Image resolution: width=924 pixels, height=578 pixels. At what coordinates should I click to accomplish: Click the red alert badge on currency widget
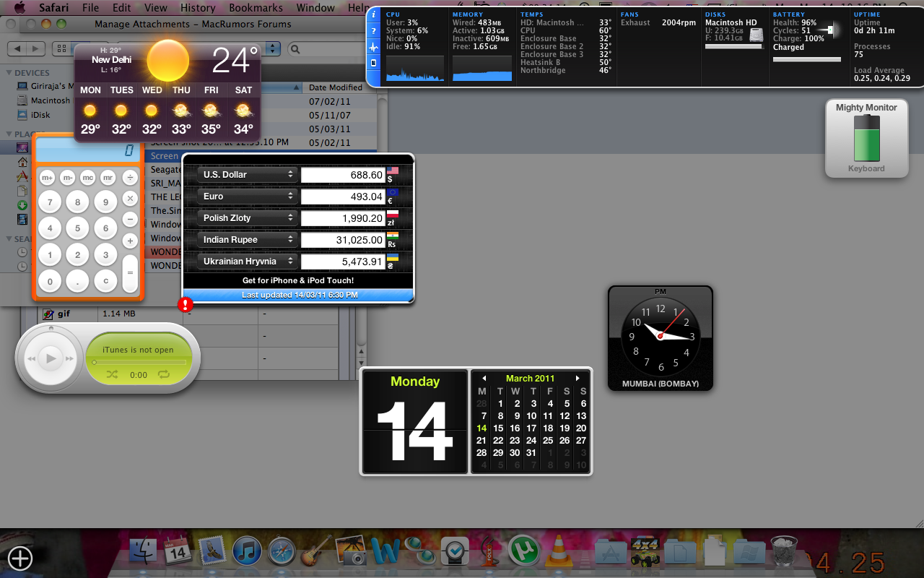point(186,304)
